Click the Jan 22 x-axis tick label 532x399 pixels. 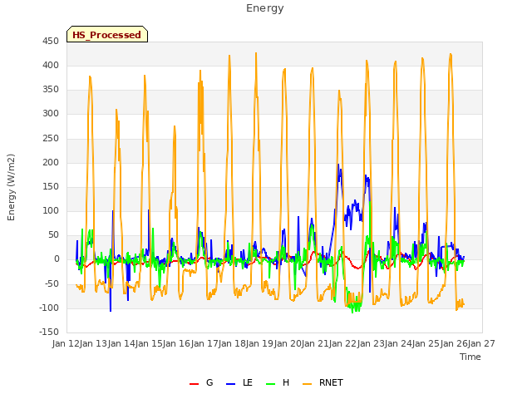(342, 343)
